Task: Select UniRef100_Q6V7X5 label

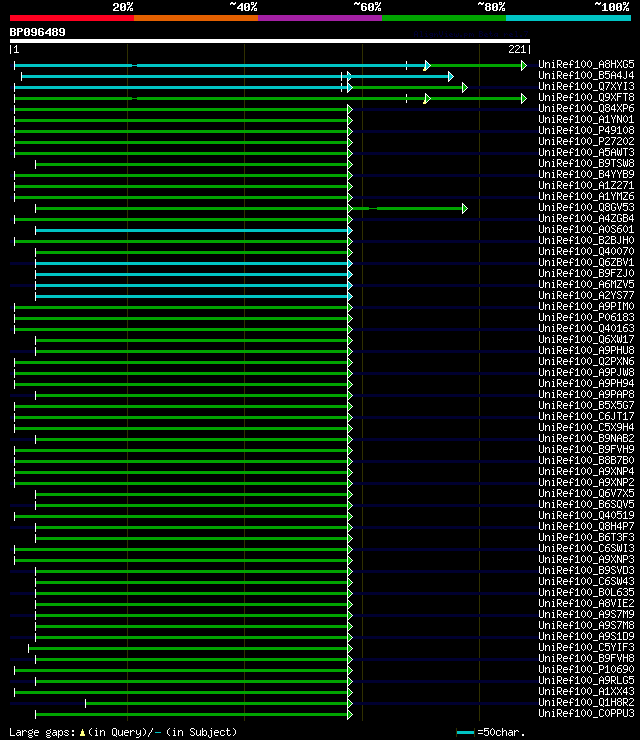Action: [x=586, y=493]
